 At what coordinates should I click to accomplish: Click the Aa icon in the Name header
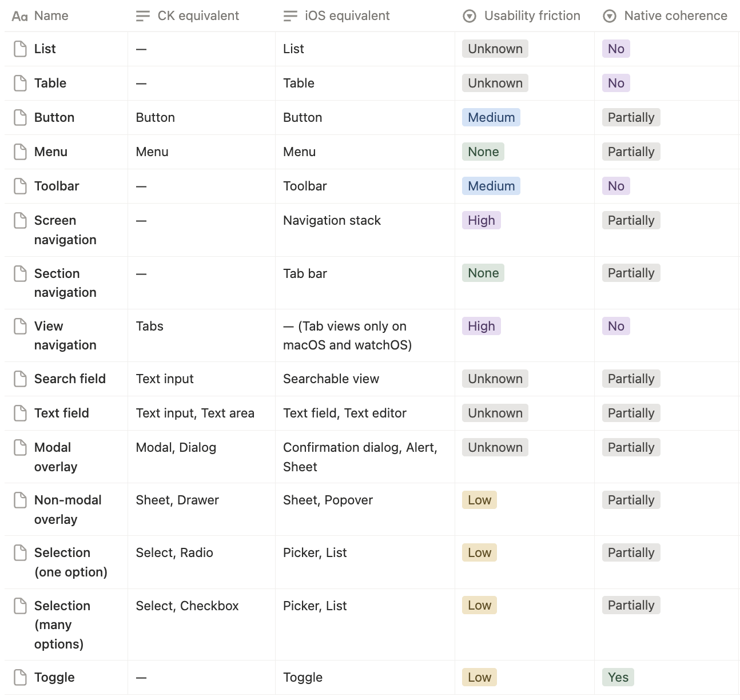pyautogui.click(x=19, y=15)
